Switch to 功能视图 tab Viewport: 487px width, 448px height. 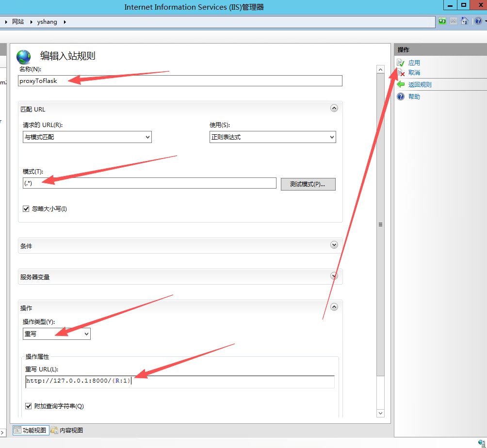31,431
